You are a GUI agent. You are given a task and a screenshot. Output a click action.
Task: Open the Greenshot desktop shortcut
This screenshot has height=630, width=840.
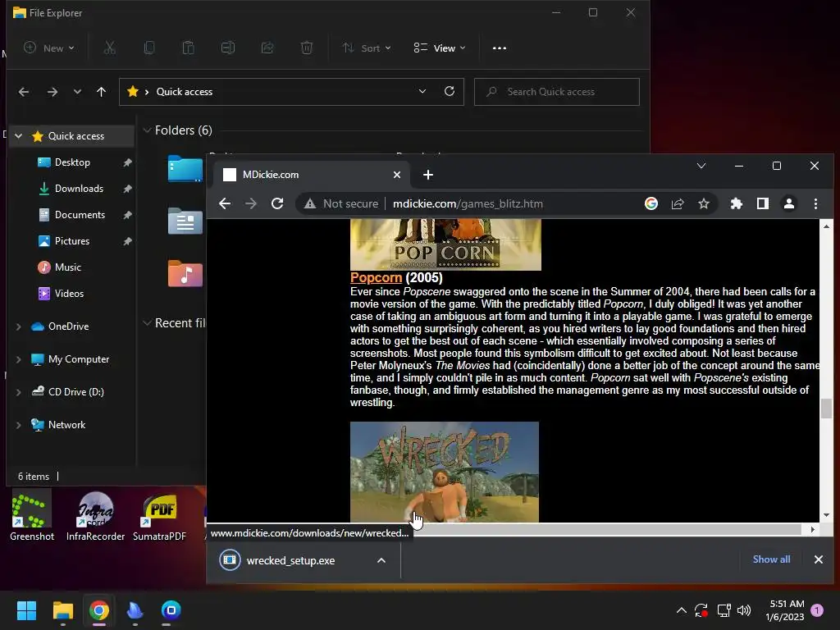32,517
